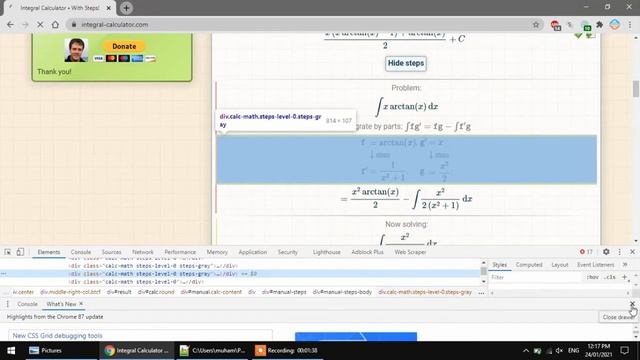Bookmark this page with star icon
Viewport: 640px width, 360px height.
536,24
